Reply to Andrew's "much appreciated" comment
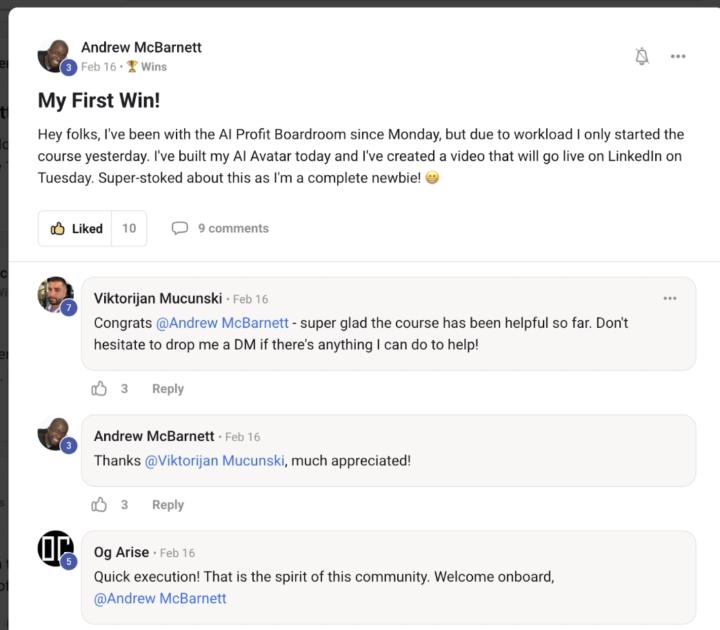 (168, 504)
